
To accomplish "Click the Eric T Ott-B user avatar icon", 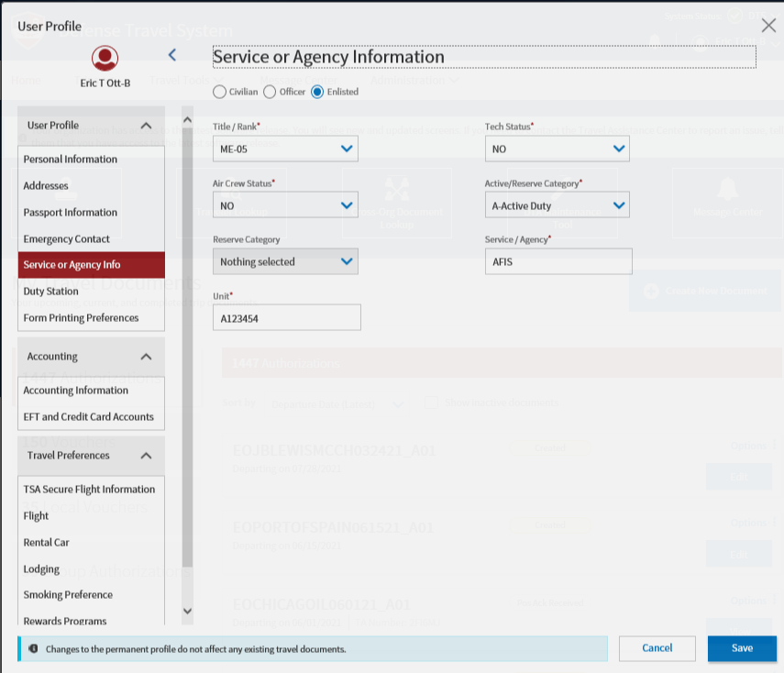I will [x=105, y=59].
